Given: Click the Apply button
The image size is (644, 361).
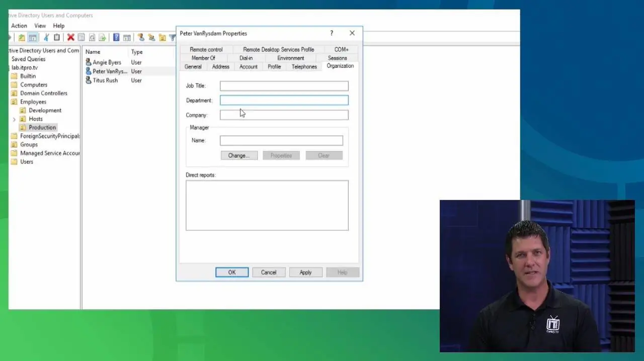Looking at the screenshot, I should [305, 272].
